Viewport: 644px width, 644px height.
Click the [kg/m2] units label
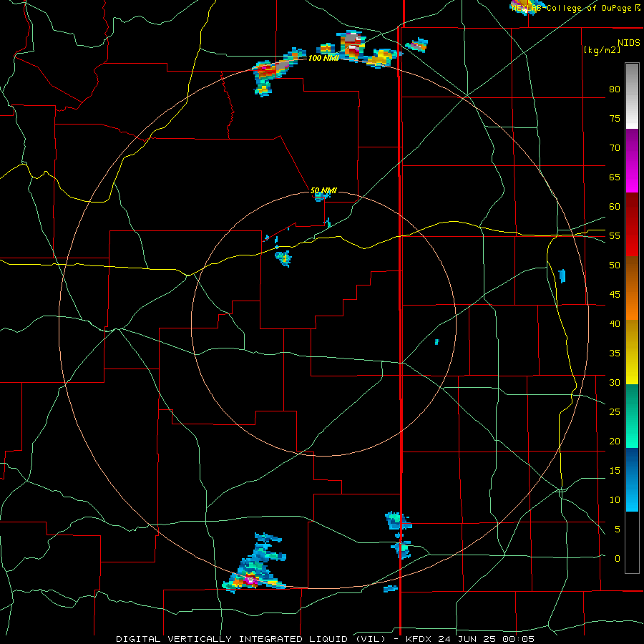(x=602, y=50)
